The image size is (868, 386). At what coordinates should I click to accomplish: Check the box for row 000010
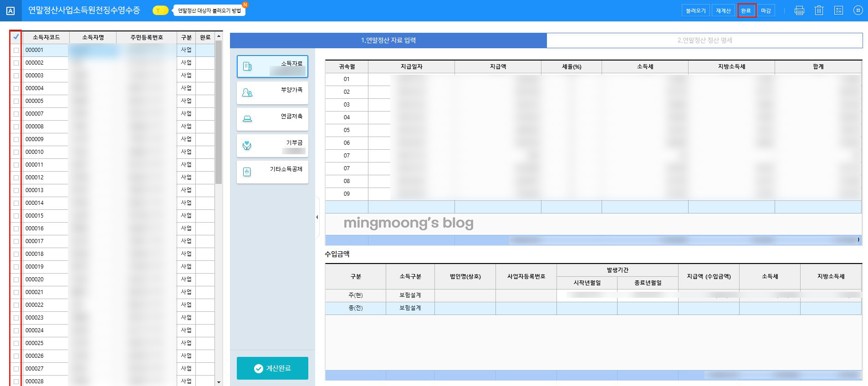(16, 152)
